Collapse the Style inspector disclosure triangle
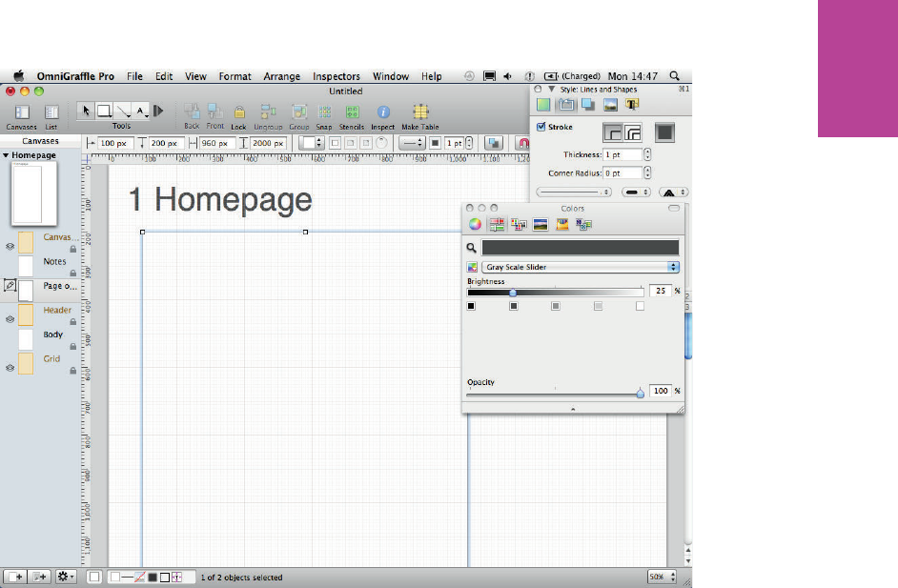This screenshot has width=898, height=588. [x=552, y=90]
